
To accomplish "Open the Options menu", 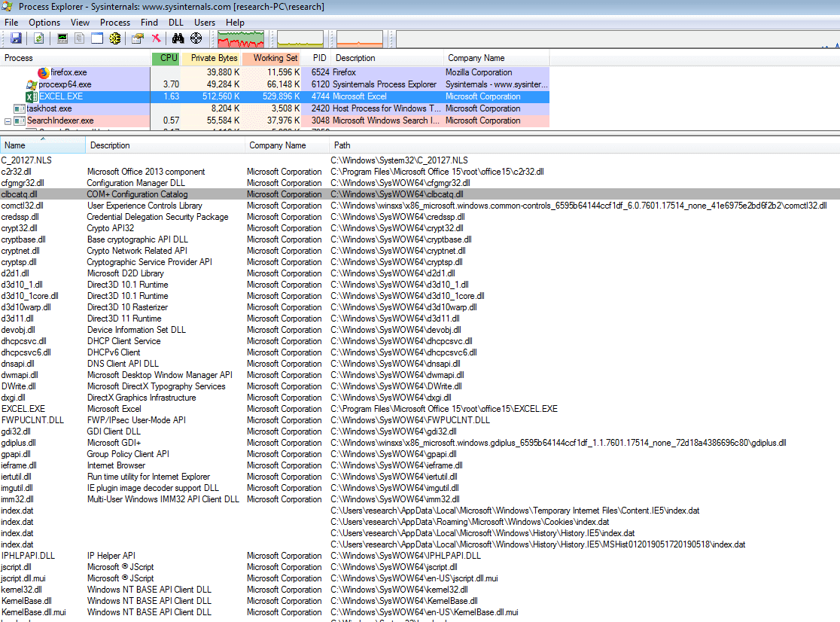I will click(44, 23).
